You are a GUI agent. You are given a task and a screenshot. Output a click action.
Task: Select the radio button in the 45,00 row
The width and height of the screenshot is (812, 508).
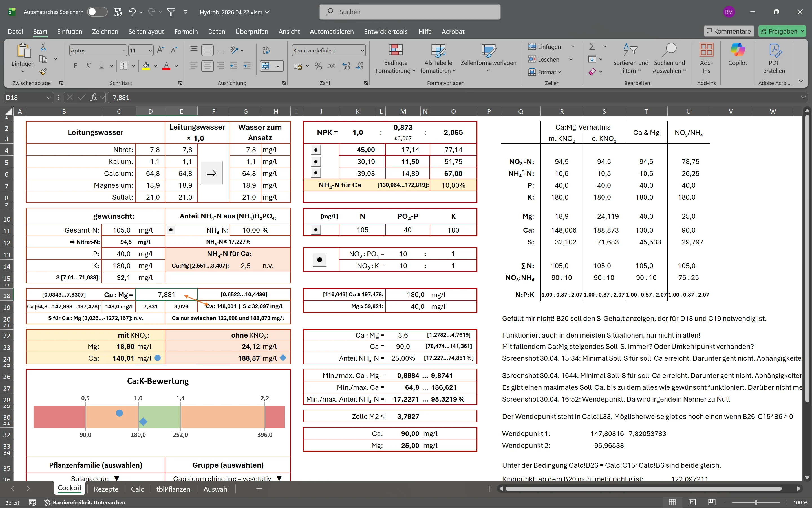coord(316,150)
